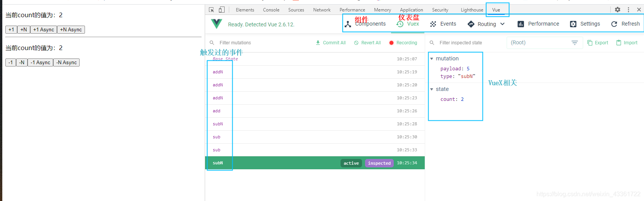Click the Filter mutations search field
Screen dimensions: 644x201
tap(260, 43)
